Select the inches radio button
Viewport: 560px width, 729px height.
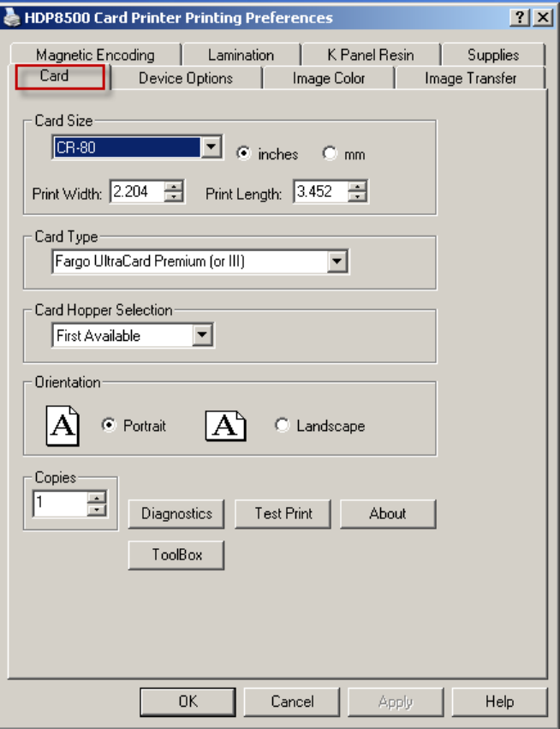coord(243,153)
